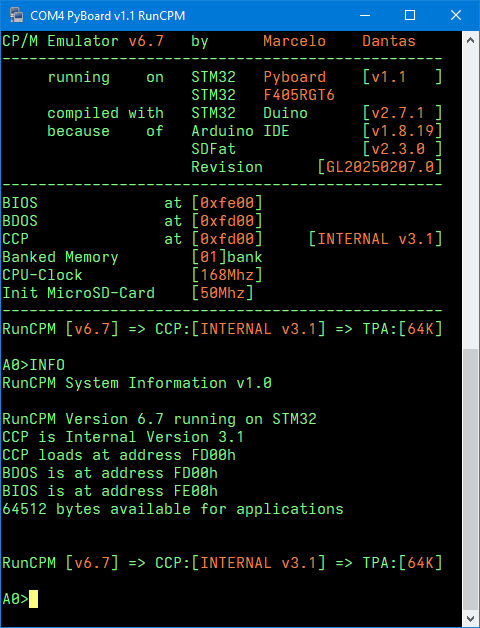The height and width of the screenshot is (628, 480).
Task: Click the label 'BDOS' in the address table
Action: pos(20,221)
